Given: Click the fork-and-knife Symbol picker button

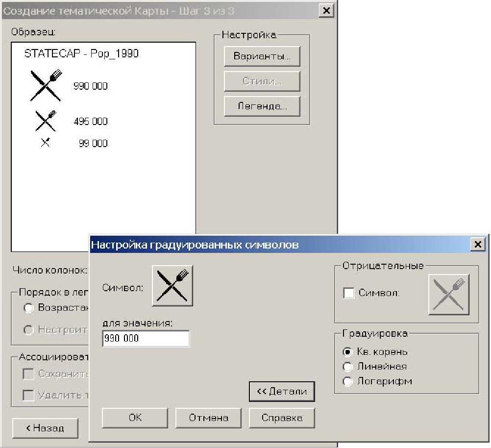Looking at the screenshot, I should [x=172, y=286].
